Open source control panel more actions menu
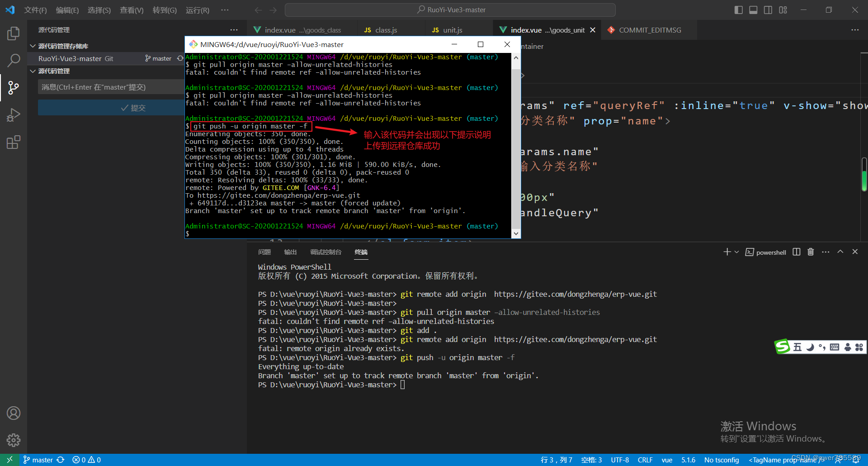 [234, 30]
